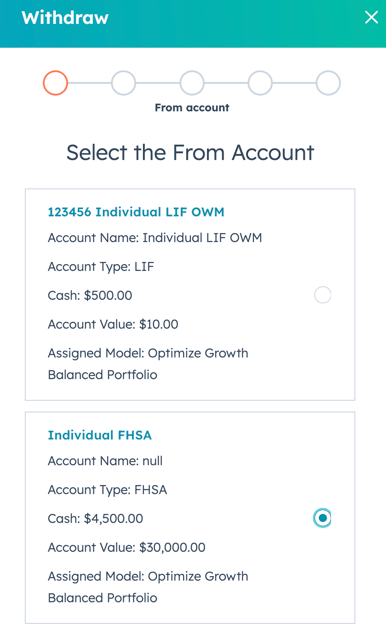Go to the fourth step circle

[x=260, y=83]
